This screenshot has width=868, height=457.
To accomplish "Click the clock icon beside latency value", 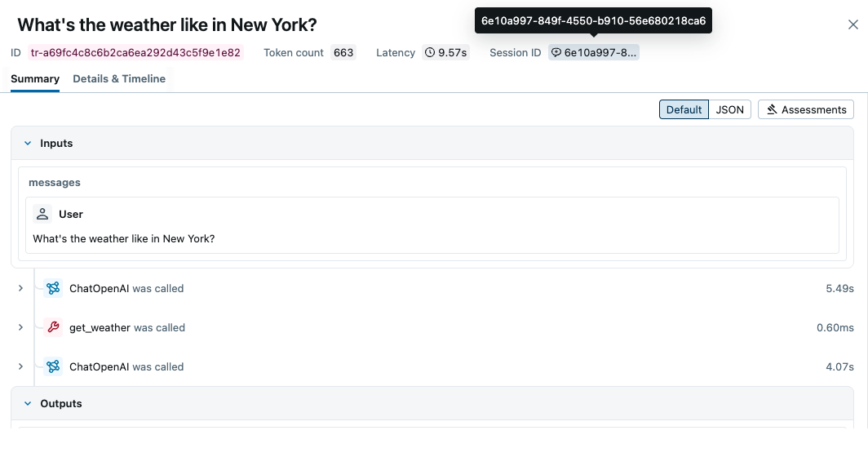I will [x=430, y=53].
